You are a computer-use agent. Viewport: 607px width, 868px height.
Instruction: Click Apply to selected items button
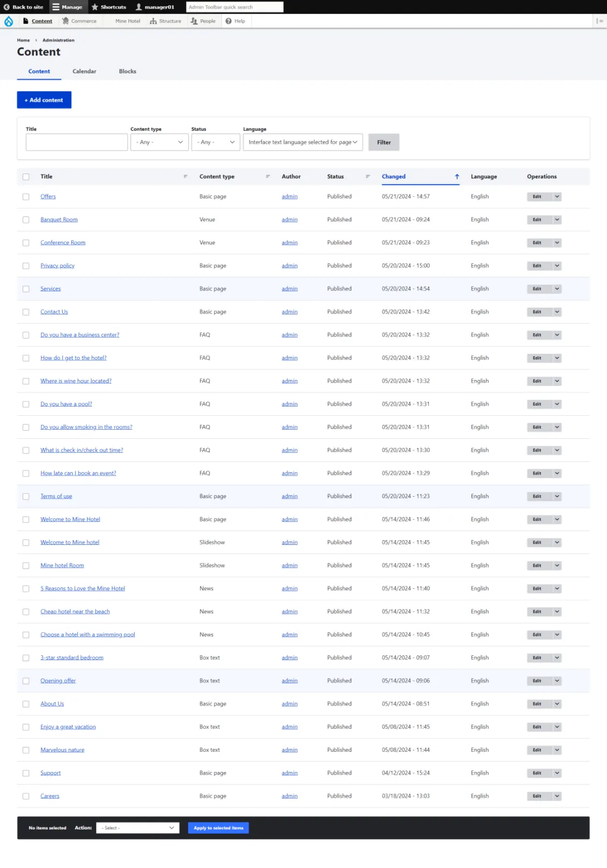coord(218,828)
